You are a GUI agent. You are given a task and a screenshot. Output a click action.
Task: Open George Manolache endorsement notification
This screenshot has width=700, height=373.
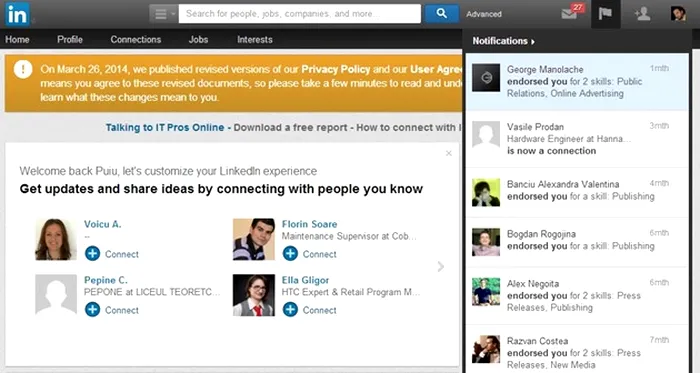pyautogui.click(x=577, y=82)
